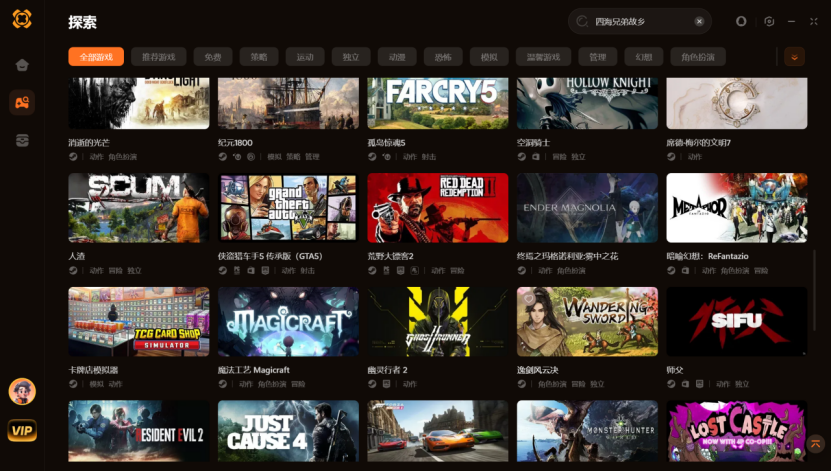Switch to the 模拟 category

tap(489, 57)
